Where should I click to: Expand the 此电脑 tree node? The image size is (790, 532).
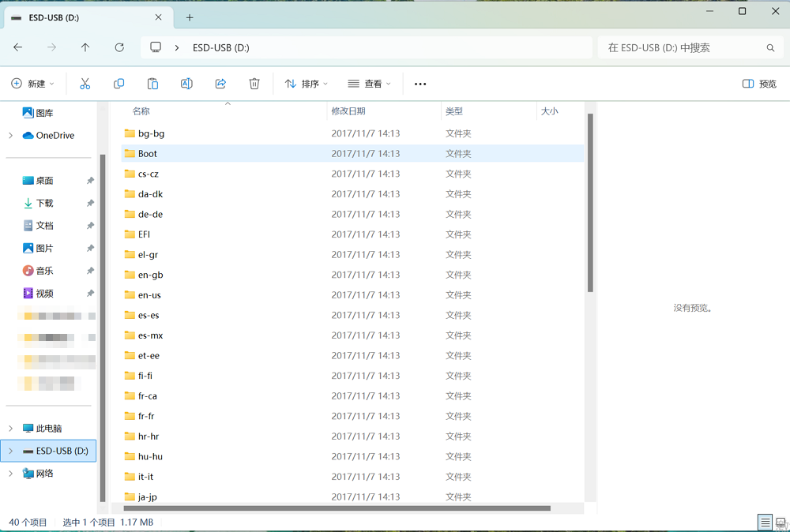pos(10,429)
